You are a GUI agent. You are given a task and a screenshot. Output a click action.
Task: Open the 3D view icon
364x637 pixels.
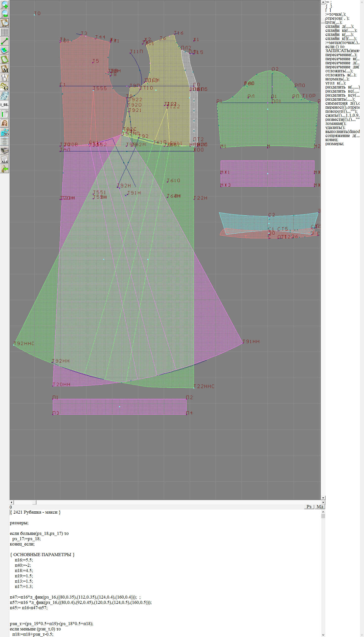pos(5,132)
